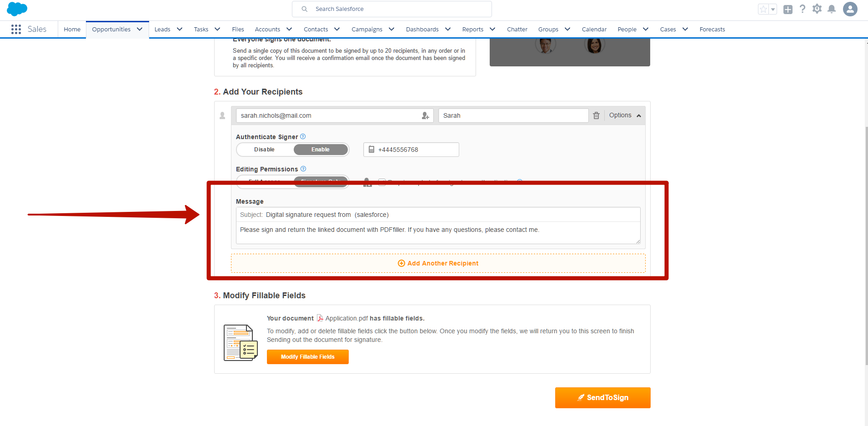The width and height of the screenshot is (868, 426).
Task: View notifications bell icon
Action: [x=832, y=9]
